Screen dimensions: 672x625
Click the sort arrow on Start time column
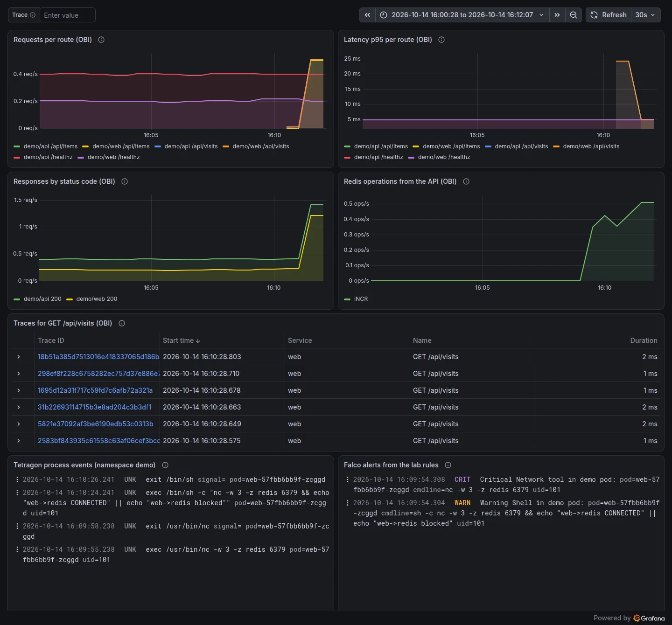pyautogui.click(x=198, y=341)
